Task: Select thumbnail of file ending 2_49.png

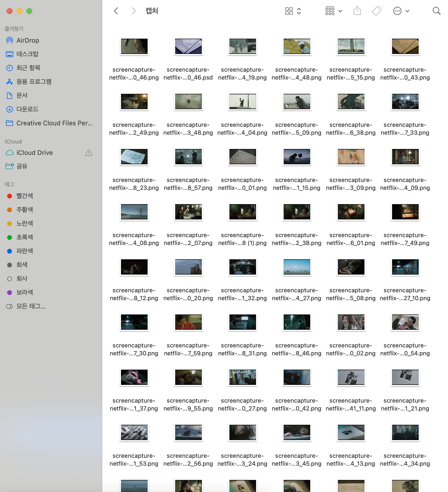Action: pos(134,101)
